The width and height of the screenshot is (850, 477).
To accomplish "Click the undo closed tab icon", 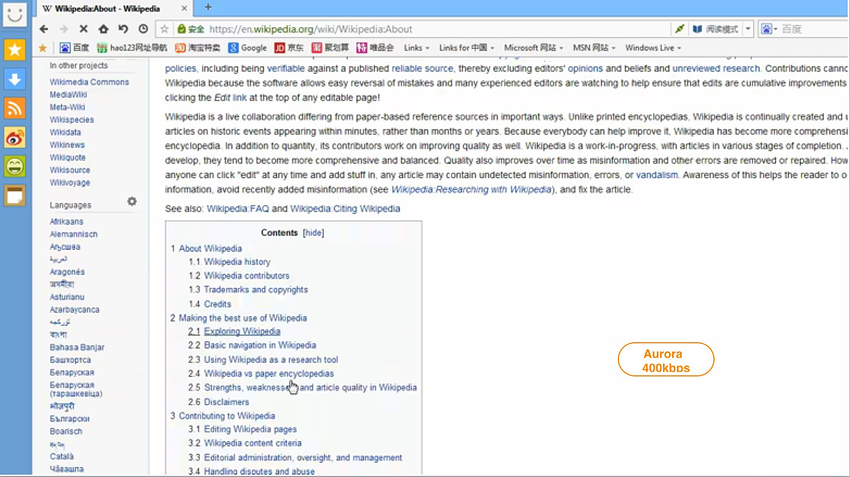I will pyautogui.click(x=123, y=29).
